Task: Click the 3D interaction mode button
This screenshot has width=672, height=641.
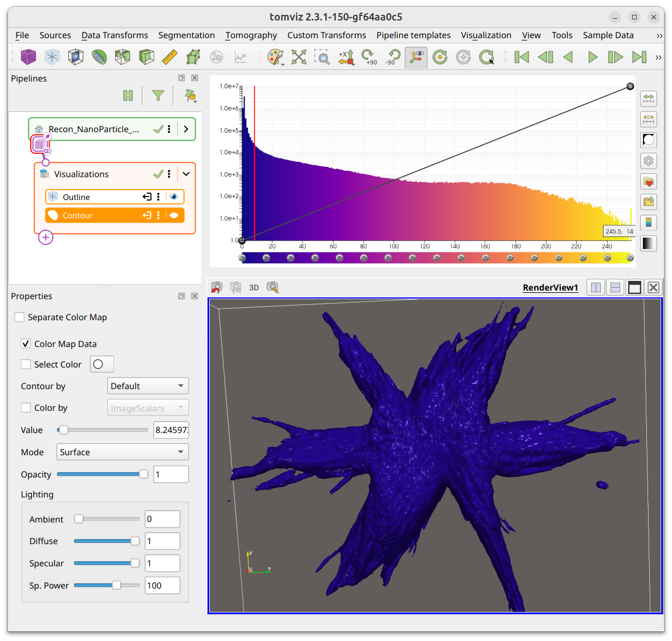Action: pos(254,288)
